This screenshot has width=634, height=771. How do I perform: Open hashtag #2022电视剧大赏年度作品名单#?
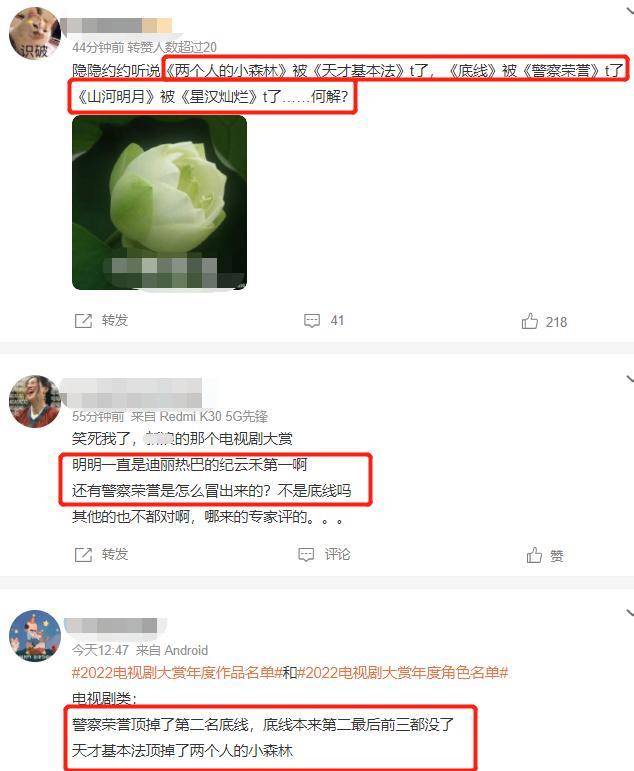tap(177, 672)
